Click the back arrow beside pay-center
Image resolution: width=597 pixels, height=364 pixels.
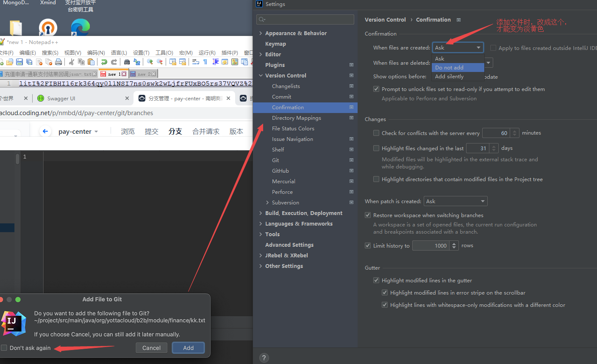tap(45, 131)
